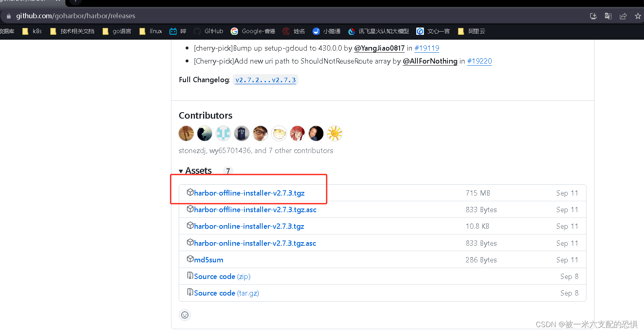Screen dimensions: 644x332
Task: Open the v2.7.2...v2.7.3 changelog link
Action: coord(265,80)
